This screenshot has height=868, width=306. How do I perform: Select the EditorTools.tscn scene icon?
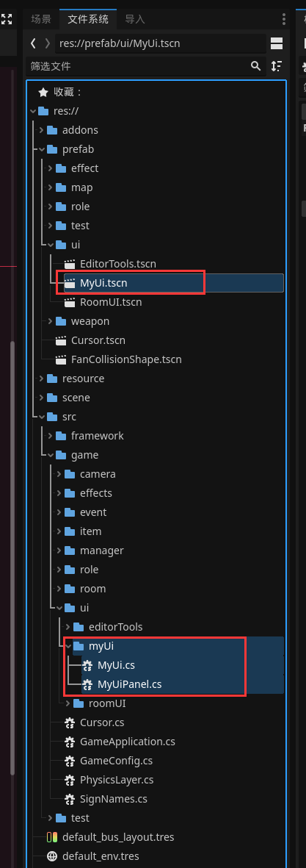(70, 264)
